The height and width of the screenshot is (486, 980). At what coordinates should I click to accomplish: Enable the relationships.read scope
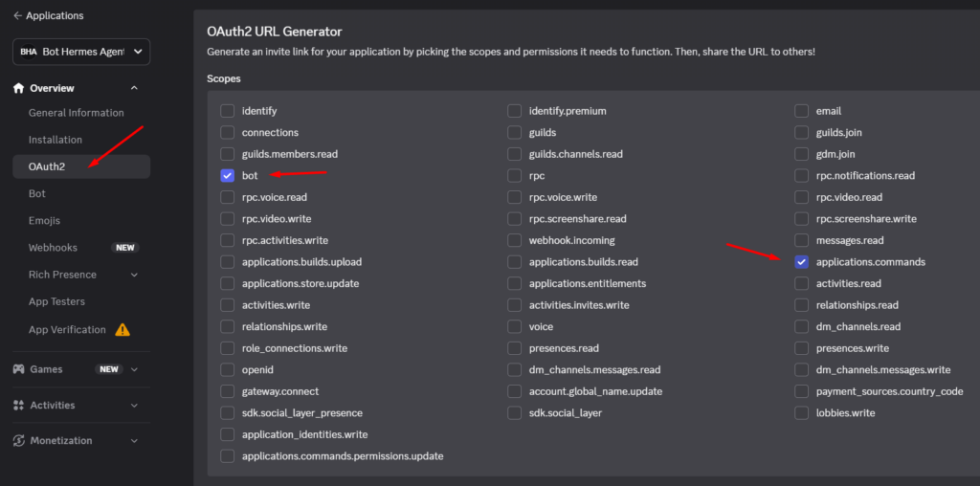point(801,305)
